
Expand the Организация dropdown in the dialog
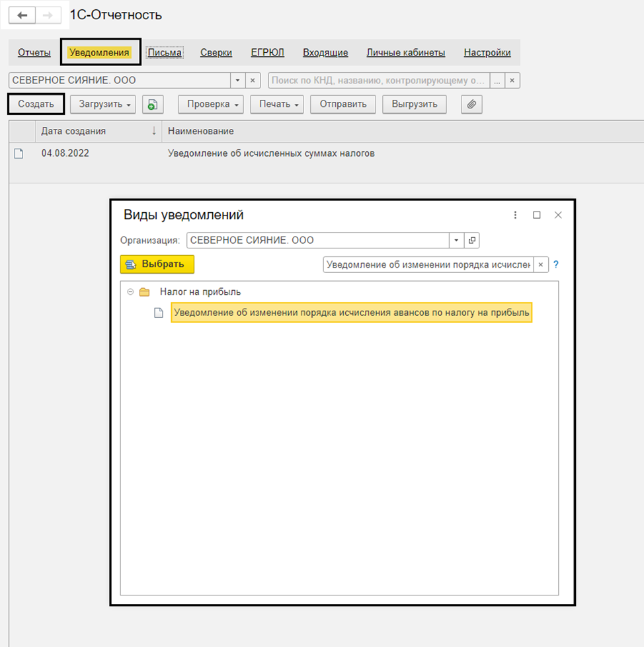click(457, 240)
